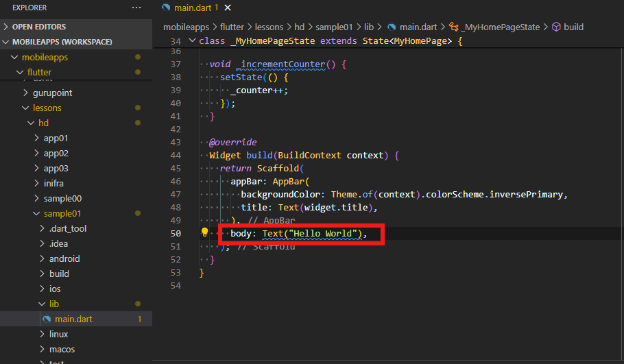Click the Dart file icon in main.dart tab
The height and width of the screenshot is (364, 624).
tap(166, 8)
